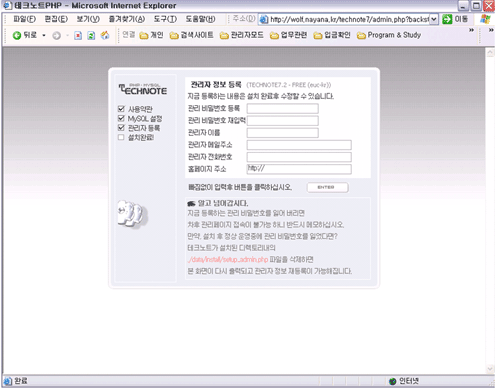Open the 즐겨찾기(A) menu
The image size is (500, 388).
tap(127, 19)
